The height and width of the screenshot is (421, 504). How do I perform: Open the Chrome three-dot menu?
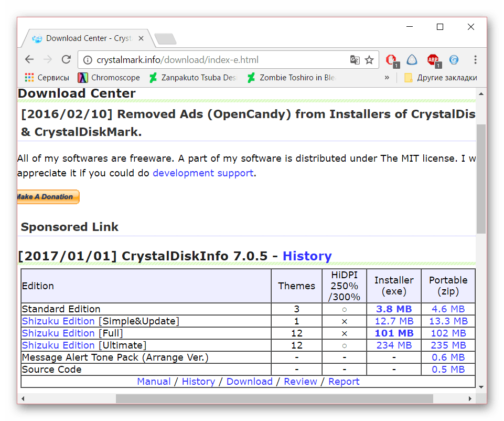[475, 60]
